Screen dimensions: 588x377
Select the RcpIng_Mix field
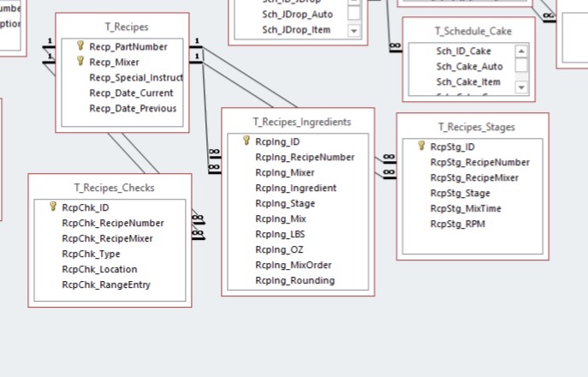pos(281,218)
